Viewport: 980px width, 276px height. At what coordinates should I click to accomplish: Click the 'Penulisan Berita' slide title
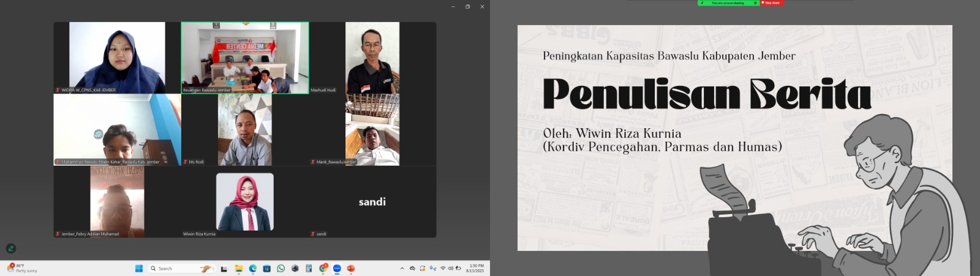click(x=707, y=95)
